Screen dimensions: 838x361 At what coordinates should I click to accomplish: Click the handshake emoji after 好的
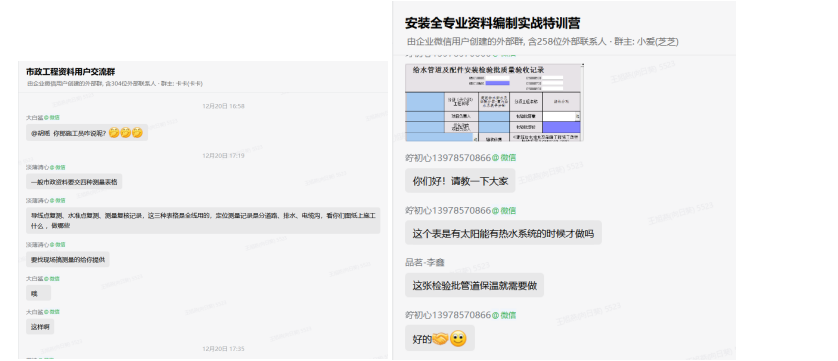[440, 339]
